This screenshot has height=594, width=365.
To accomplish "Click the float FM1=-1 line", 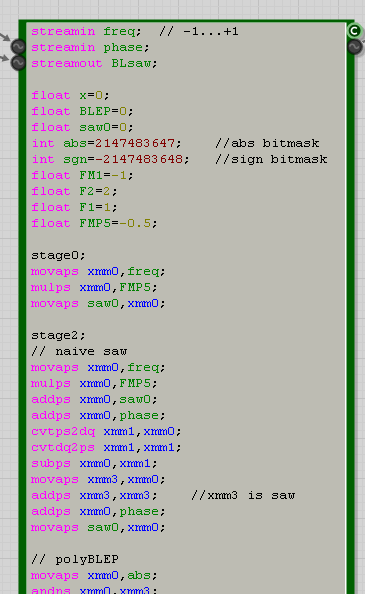I will (82, 175).
